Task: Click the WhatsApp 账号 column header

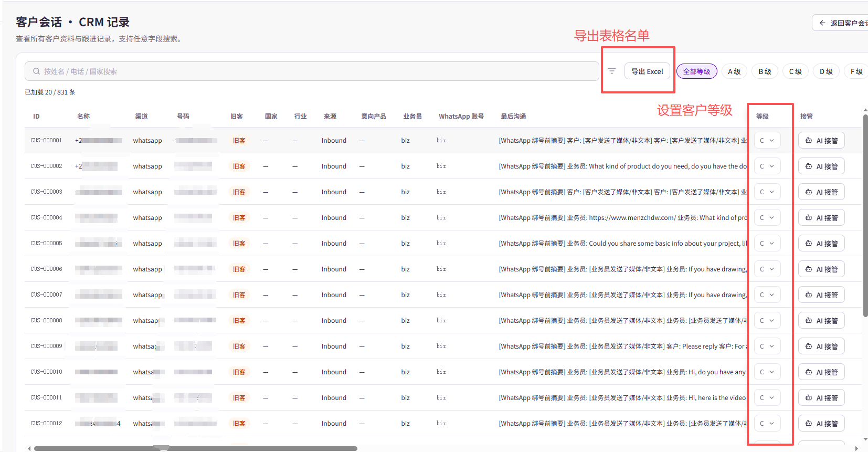Action: click(461, 117)
